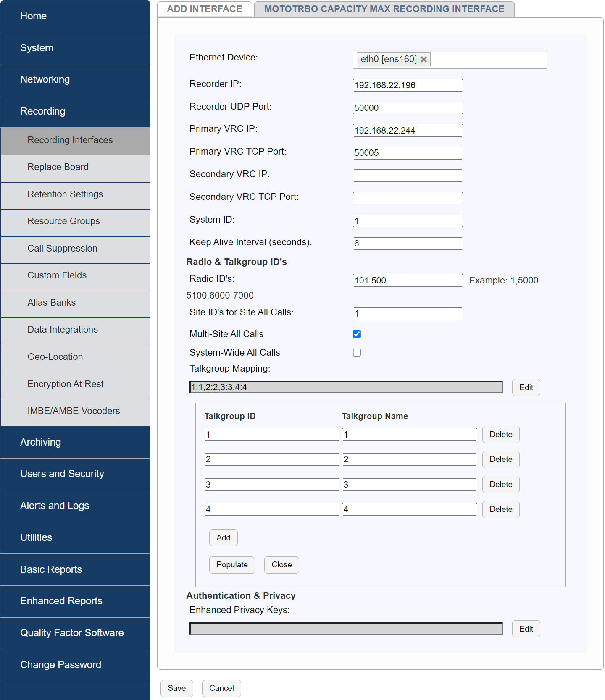
Task: Open Alerts and Logs
Action: (x=76, y=506)
